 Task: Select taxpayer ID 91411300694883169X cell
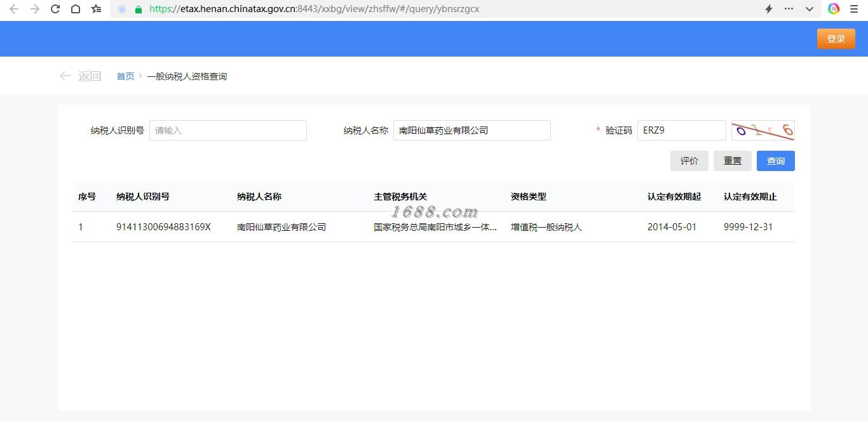click(163, 227)
